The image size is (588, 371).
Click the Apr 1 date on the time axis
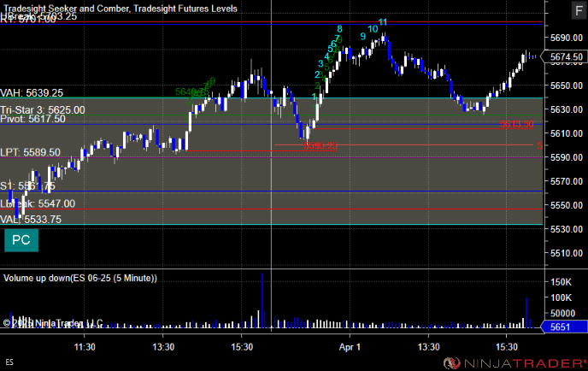350,347
